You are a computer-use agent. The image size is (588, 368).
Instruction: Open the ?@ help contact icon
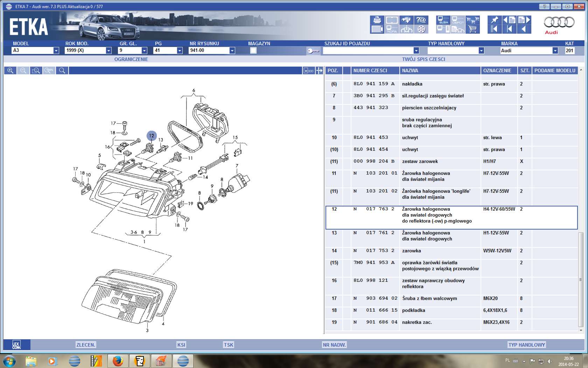421,20
